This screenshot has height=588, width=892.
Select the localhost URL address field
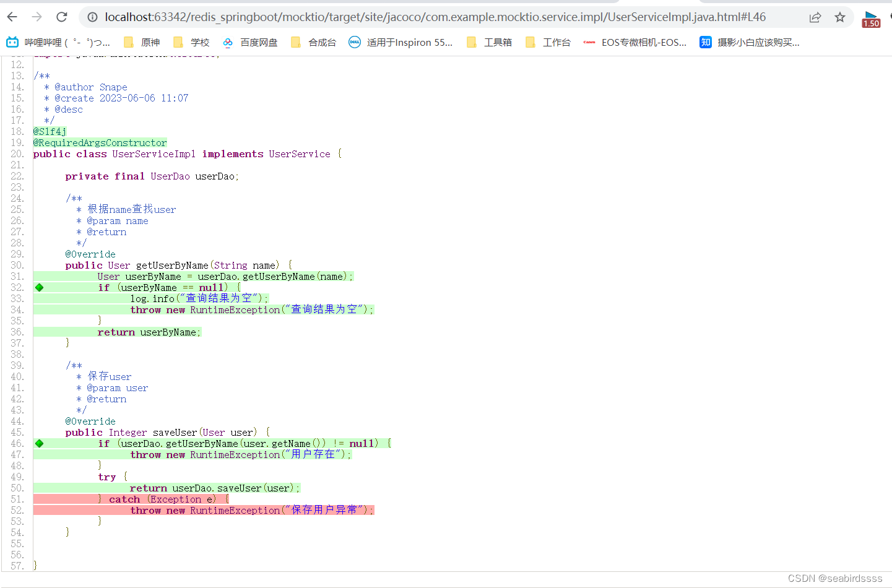tap(435, 17)
